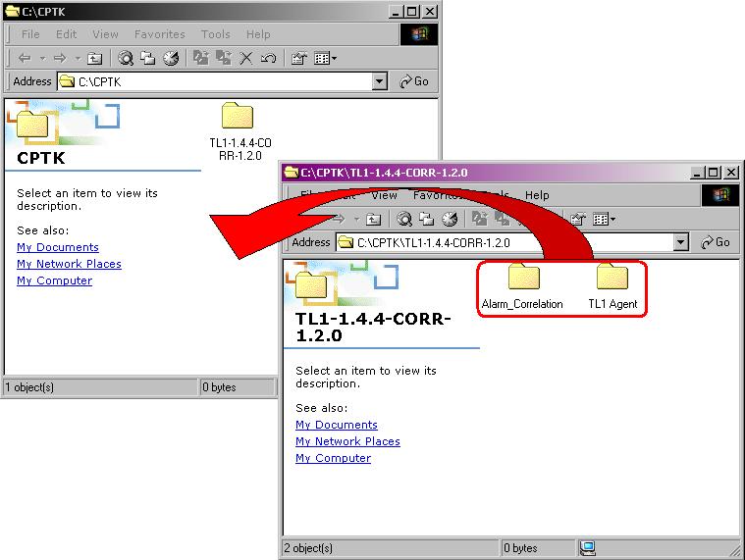Toggle Folders pane in TL1-1.4.4-CORR-1.2.0 window
Screen dimensions: 745x560
(x=427, y=219)
